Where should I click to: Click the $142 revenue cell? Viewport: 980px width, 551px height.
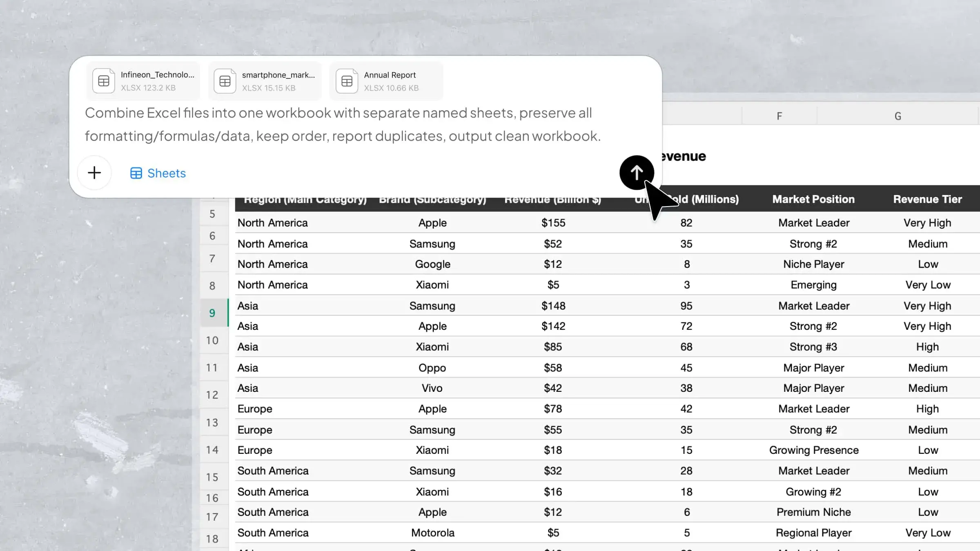(553, 326)
